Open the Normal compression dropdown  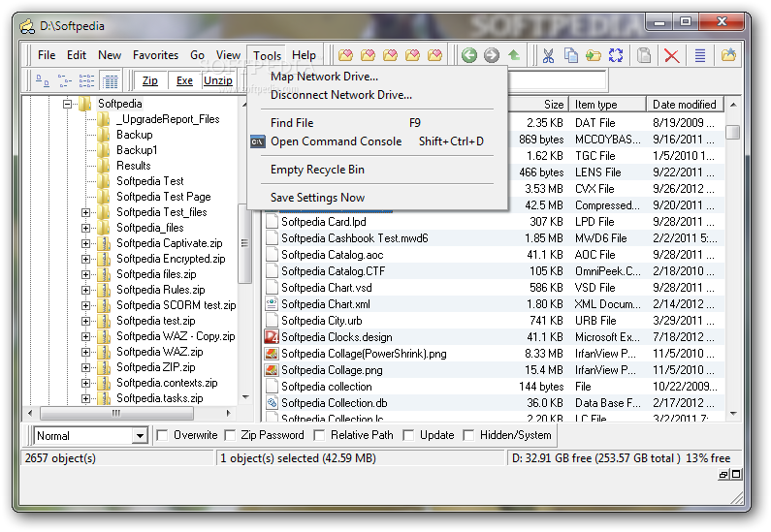pyautogui.click(x=140, y=436)
